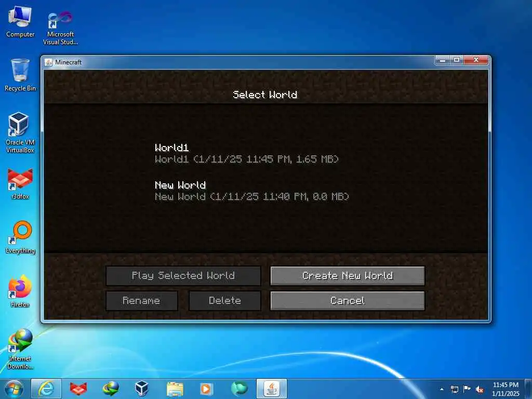Image resolution: width=532 pixels, height=399 pixels.
Task: Click the VirtualBox taskbar icon
Action: 142,389
